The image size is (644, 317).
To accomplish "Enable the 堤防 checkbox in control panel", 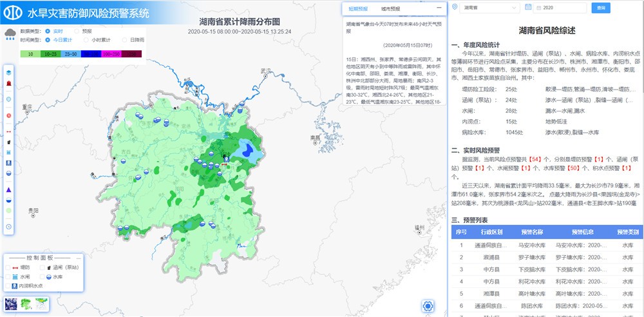I will click(8, 266).
